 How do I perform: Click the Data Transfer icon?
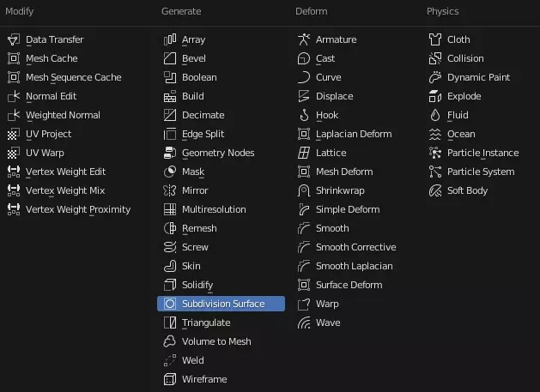(x=14, y=39)
